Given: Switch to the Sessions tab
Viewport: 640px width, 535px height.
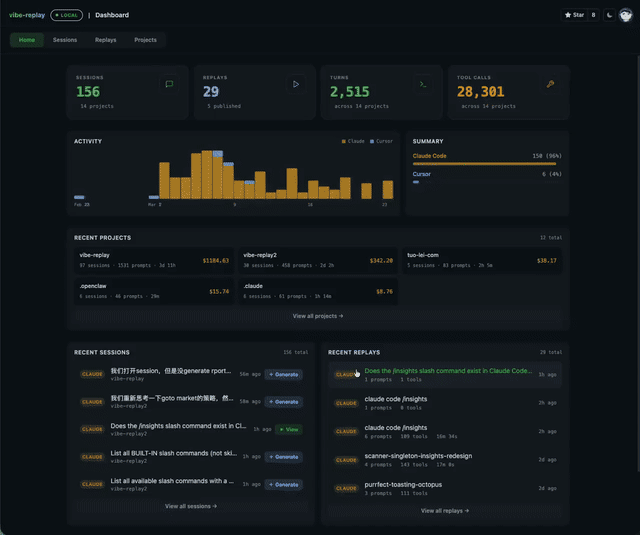Looking at the screenshot, I should [x=65, y=40].
